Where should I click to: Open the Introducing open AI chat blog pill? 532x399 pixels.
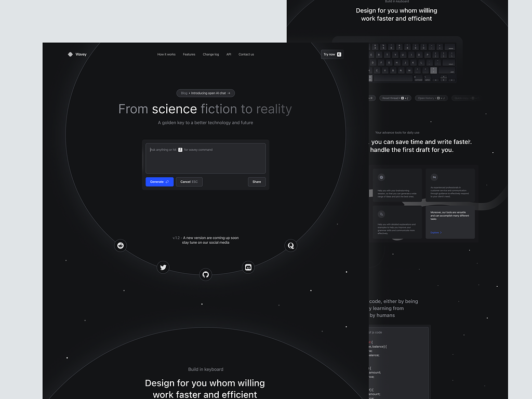tap(206, 93)
